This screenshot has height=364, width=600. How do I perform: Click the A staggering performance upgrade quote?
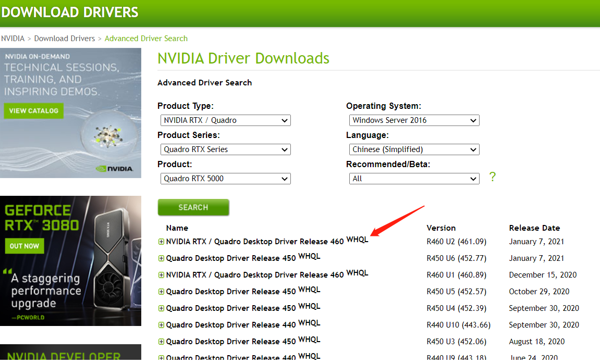pos(46,291)
